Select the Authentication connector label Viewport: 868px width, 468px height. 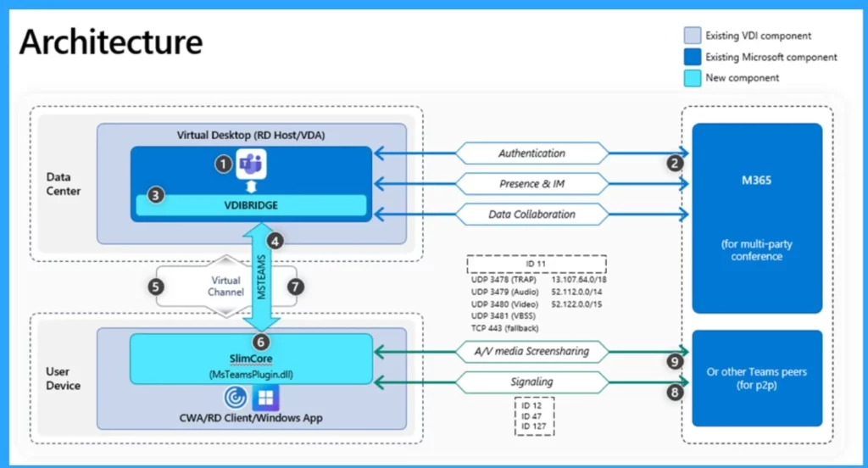[x=531, y=153]
